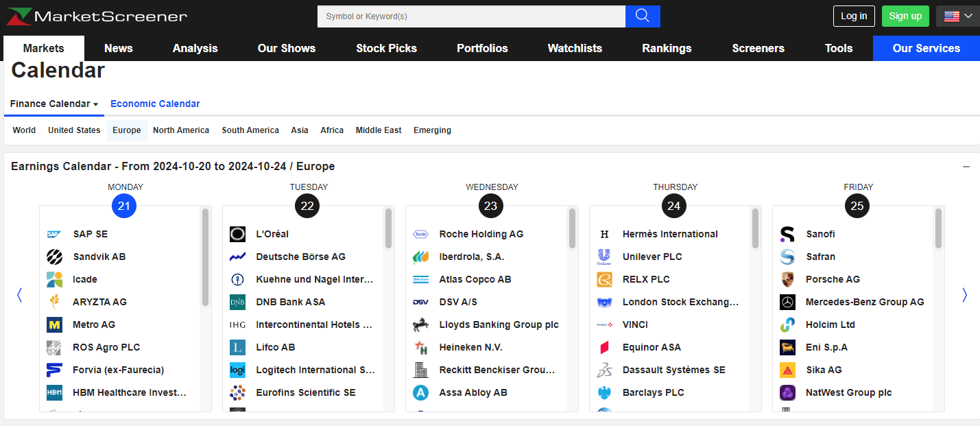Screen dimensions: 980x426
Task: Open the language and country flag dropdown
Action: click(x=958, y=16)
